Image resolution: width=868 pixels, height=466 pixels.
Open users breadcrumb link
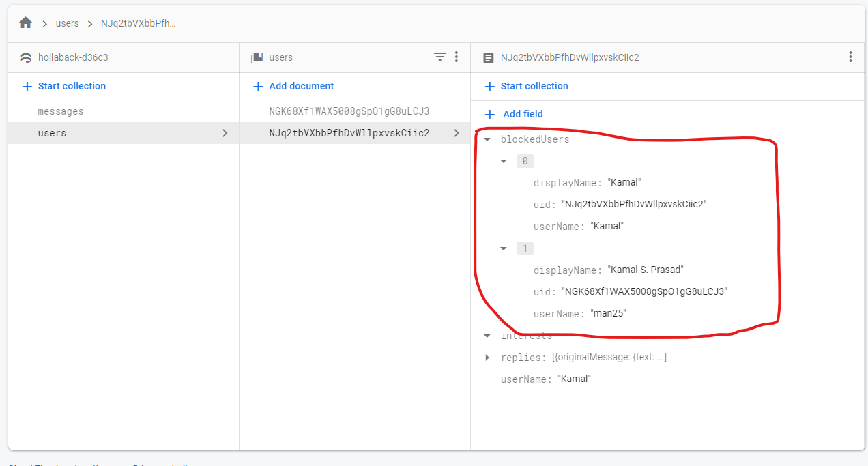click(68, 23)
